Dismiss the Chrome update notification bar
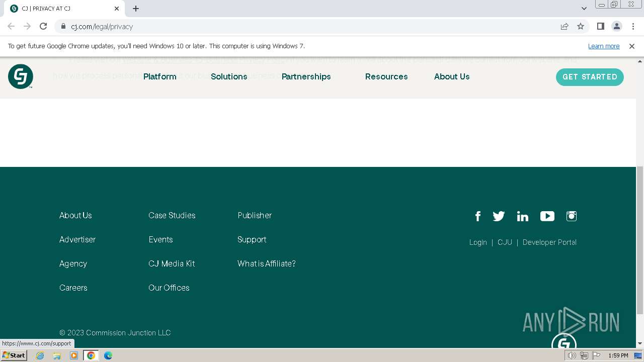The height and width of the screenshot is (362, 644). (632, 46)
